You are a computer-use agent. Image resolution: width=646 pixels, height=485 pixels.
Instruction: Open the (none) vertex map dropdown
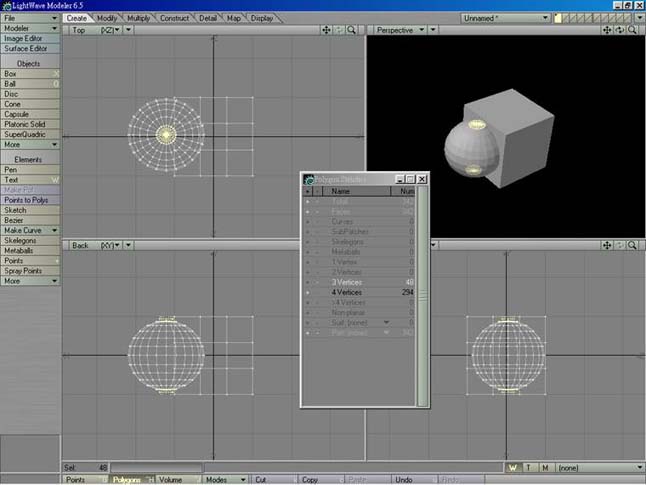600,468
